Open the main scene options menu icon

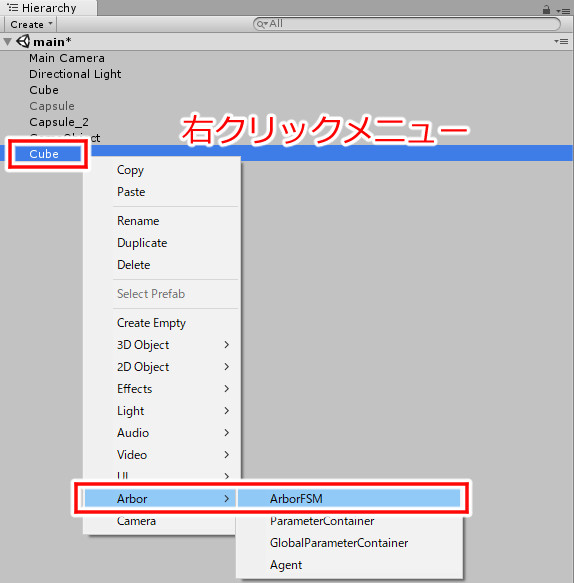click(x=561, y=41)
